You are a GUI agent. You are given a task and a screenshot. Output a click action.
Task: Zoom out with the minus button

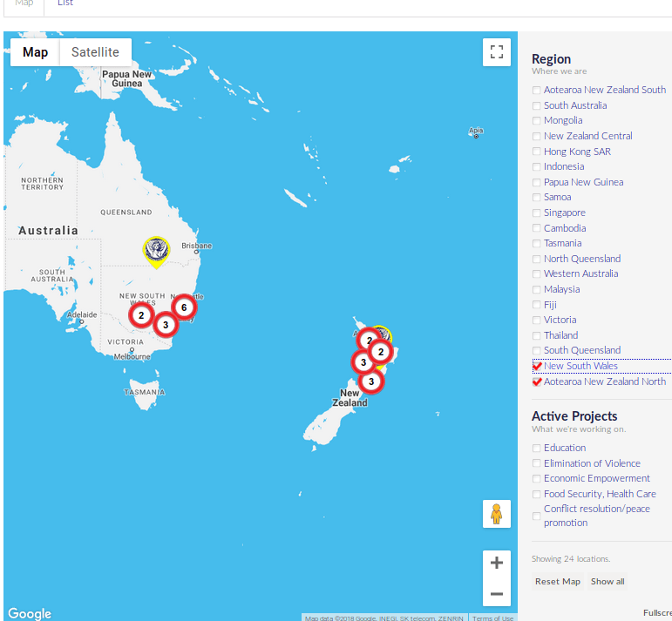coord(496,593)
